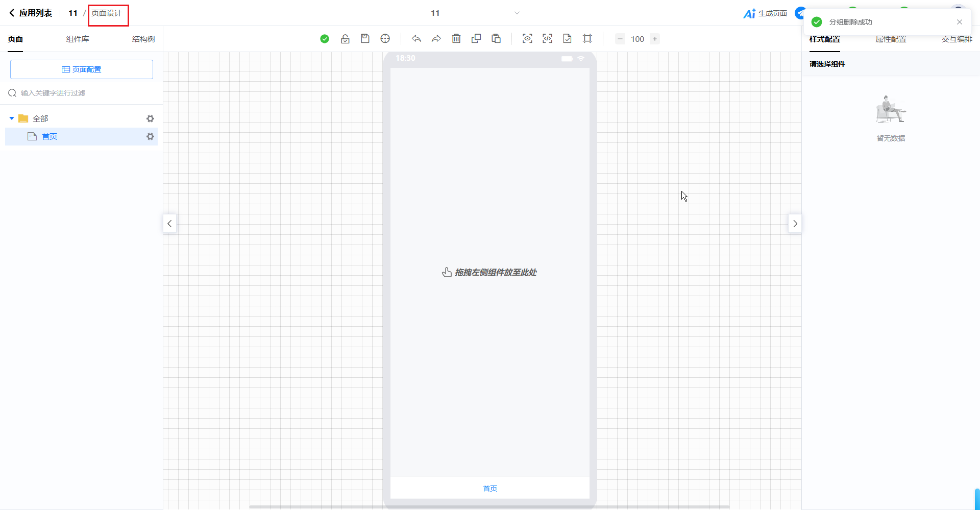
Task: Increase zoom with the plus button
Action: point(655,39)
